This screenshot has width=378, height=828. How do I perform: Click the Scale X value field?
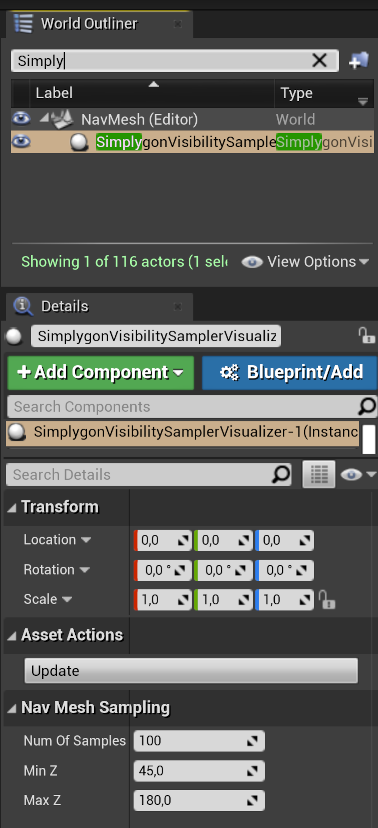(x=163, y=600)
